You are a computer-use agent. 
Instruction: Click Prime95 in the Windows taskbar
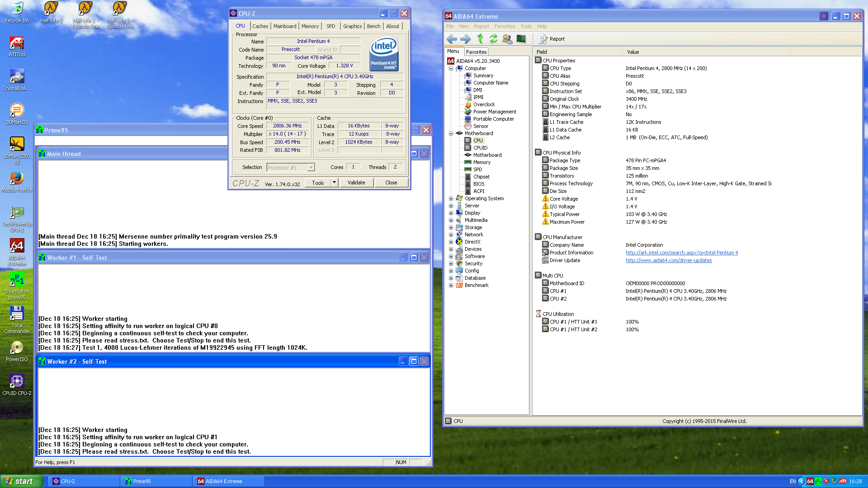point(156,481)
